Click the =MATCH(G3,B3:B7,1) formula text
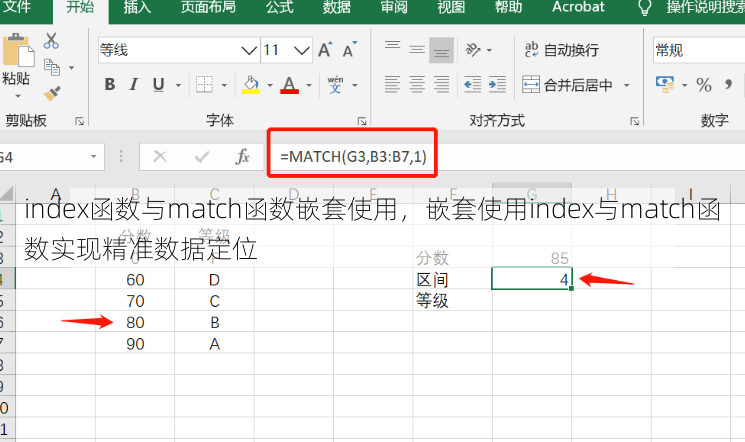Image resolution: width=745 pixels, height=442 pixels. (x=353, y=156)
